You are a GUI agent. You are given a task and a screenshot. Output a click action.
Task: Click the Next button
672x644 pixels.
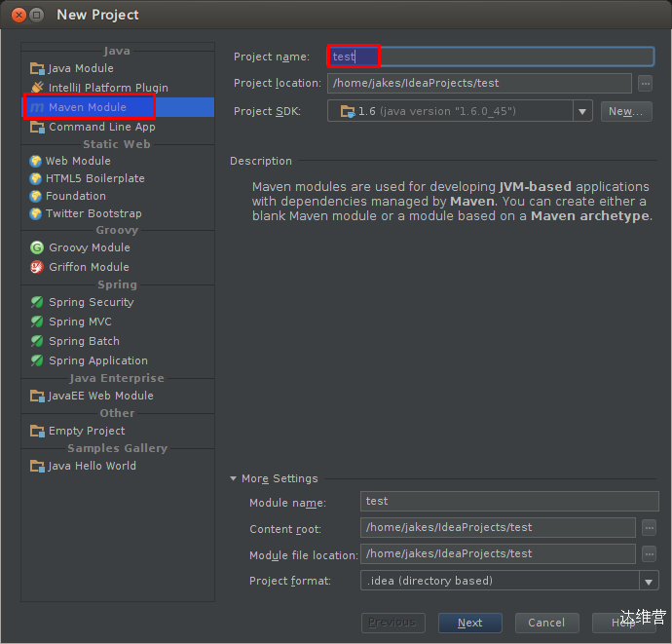(x=470, y=623)
